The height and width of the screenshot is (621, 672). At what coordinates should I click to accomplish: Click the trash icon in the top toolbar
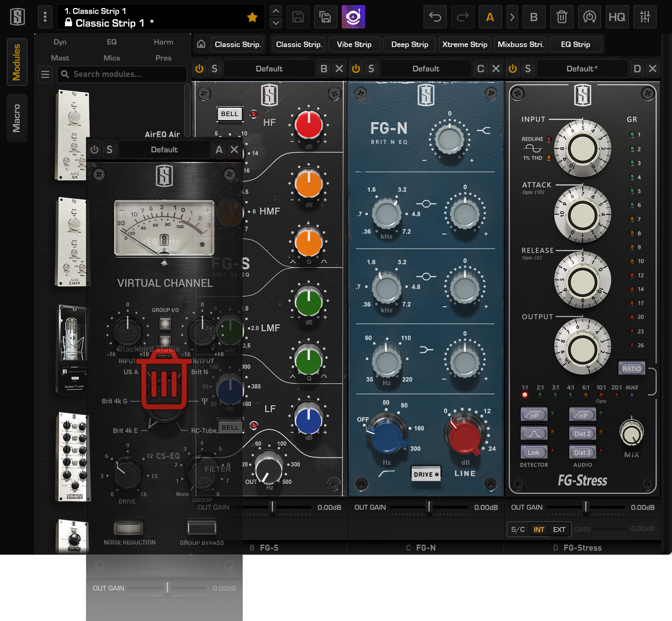562,17
